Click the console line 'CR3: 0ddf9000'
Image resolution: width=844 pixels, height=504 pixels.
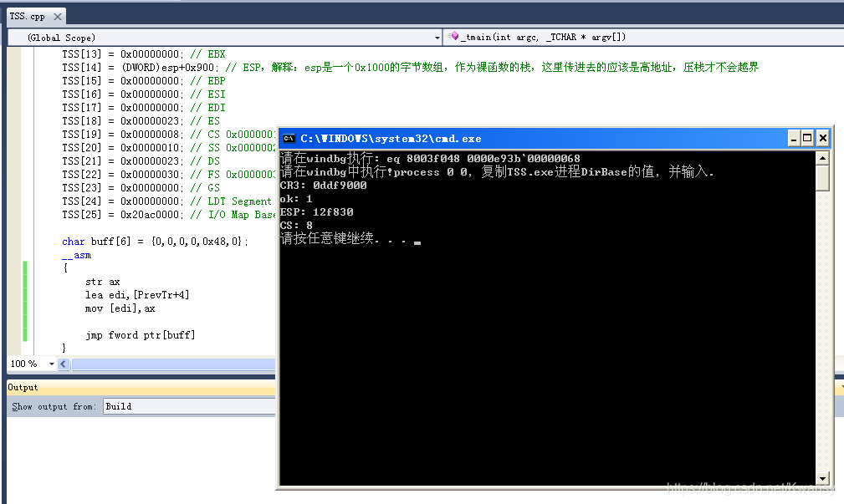pos(324,185)
